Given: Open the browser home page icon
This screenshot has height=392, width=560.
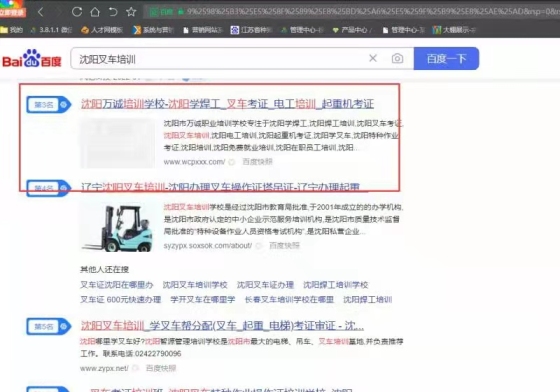Looking at the screenshot, I should (x=95, y=12).
